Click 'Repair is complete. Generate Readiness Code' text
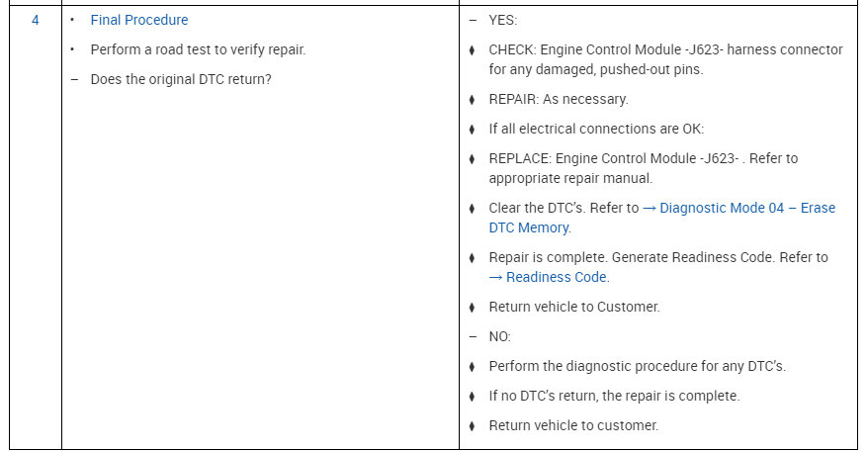The height and width of the screenshot is (453, 868). tap(658, 257)
